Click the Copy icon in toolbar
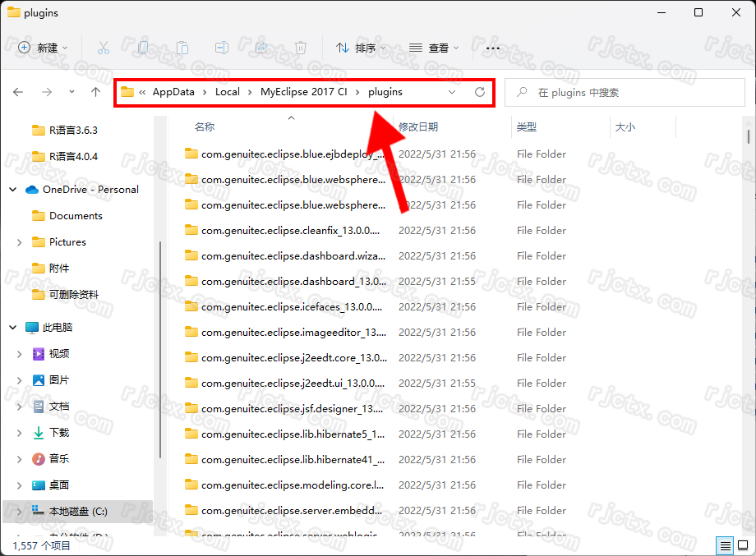Viewport: 756px width, 556px height. (143, 48)
